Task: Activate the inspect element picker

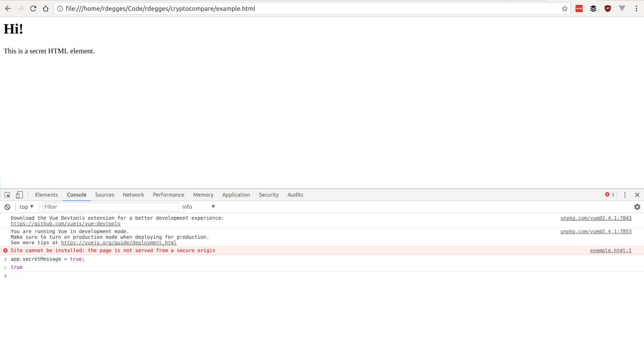Action: (7, 195)
